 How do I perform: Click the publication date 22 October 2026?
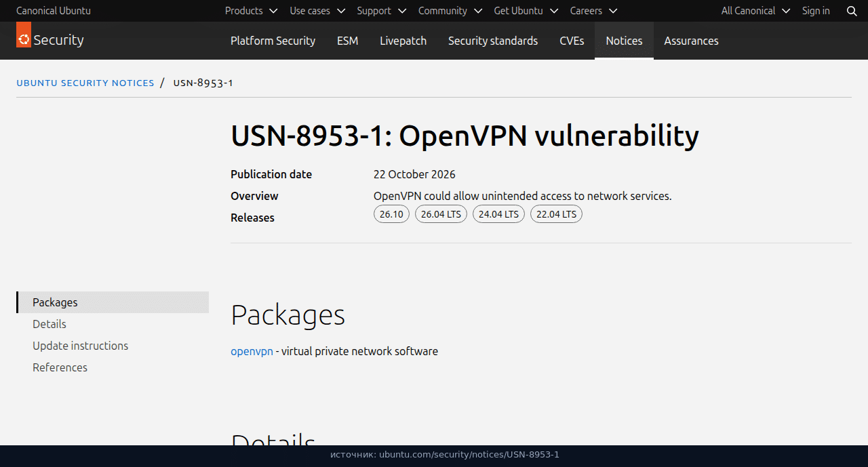(414, 174)
